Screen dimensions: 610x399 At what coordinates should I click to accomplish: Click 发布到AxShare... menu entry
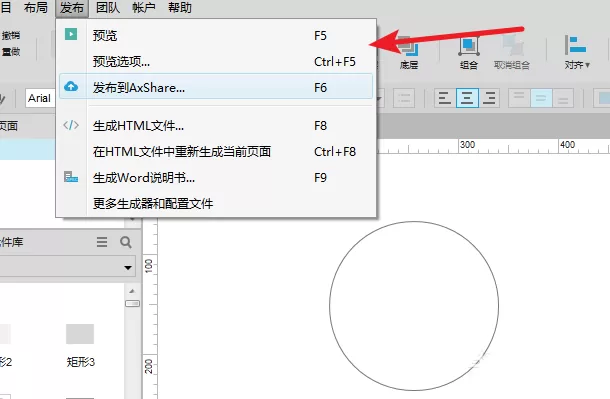pyautogui.click(x=216, y=87)
